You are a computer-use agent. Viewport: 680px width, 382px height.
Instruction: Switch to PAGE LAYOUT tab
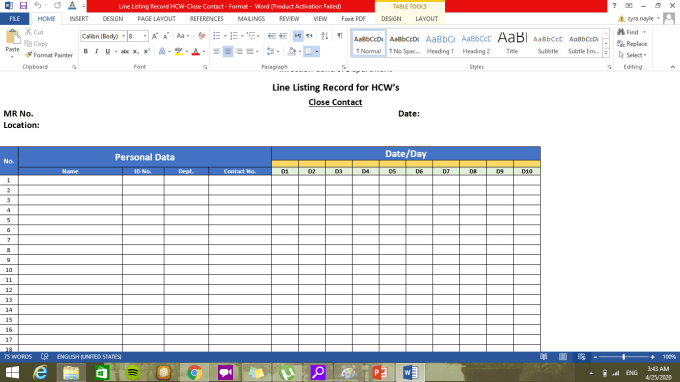point(156,19)
